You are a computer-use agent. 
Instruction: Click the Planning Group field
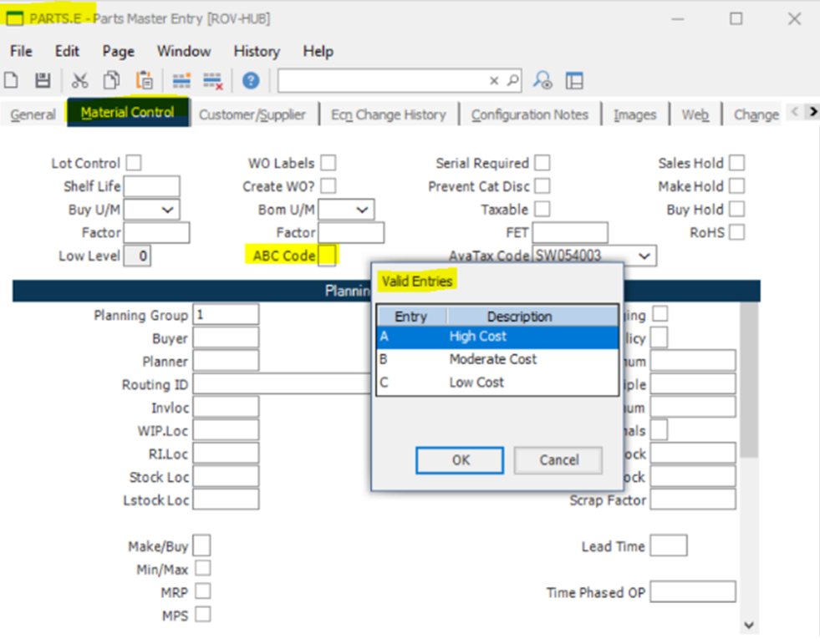coord(226,315)
